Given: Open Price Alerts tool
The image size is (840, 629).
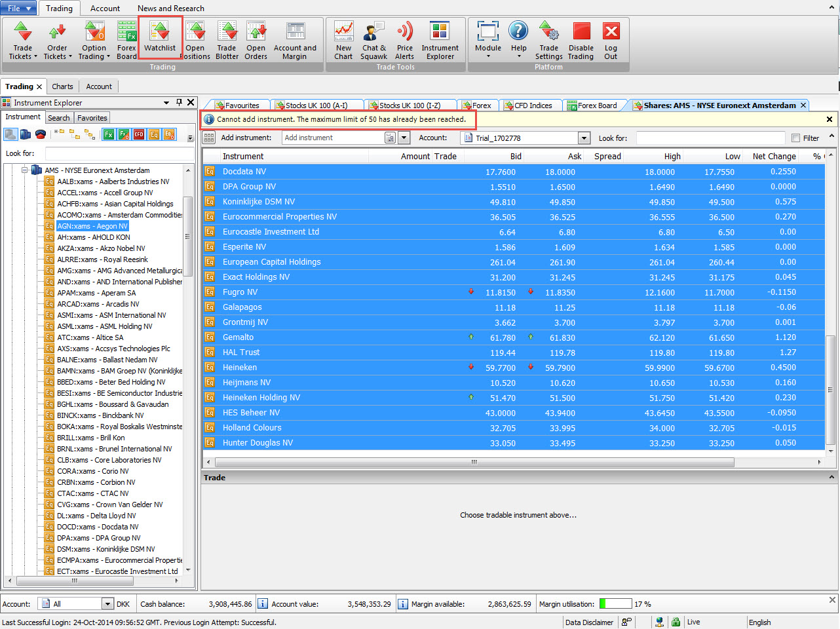Looking at the screenshot, I should coord(405,41).
